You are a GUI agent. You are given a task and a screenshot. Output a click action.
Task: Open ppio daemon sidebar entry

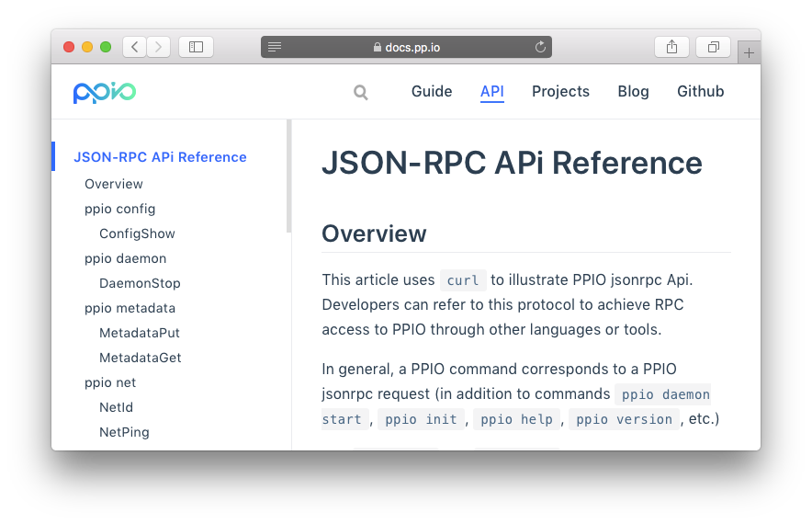(125, 258)
